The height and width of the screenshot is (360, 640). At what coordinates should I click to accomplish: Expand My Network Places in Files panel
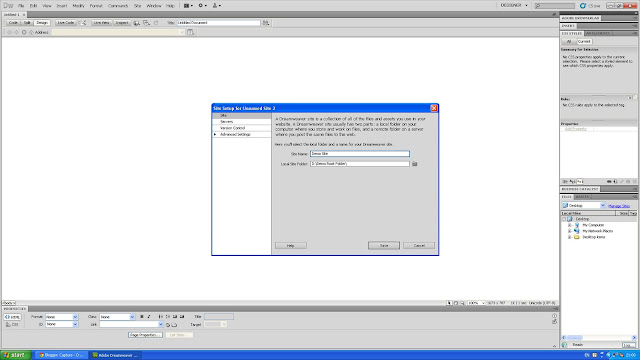click(569, 231)
